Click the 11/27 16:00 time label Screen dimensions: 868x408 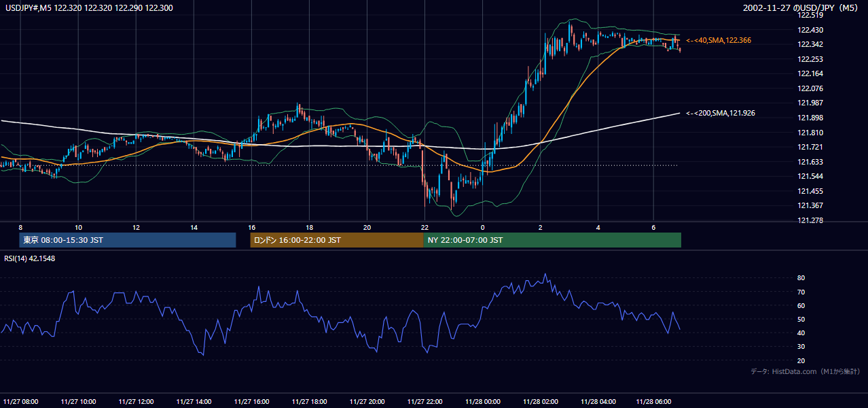pos(251,401)
